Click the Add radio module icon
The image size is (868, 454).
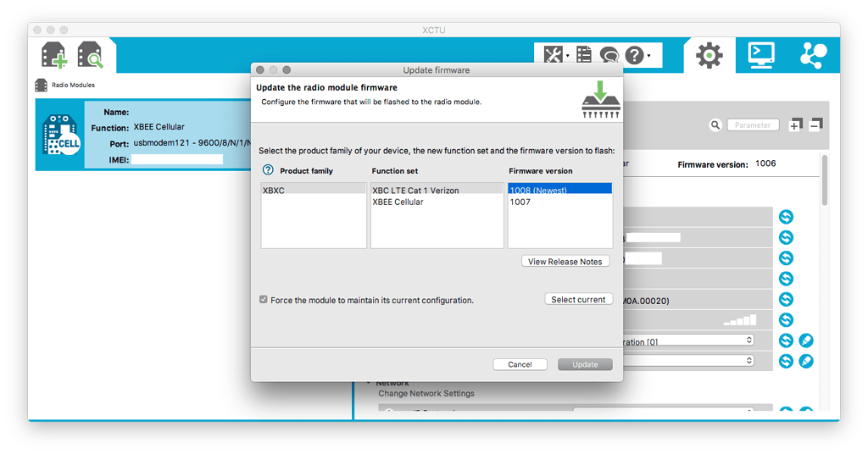click(x=54, y=55)
